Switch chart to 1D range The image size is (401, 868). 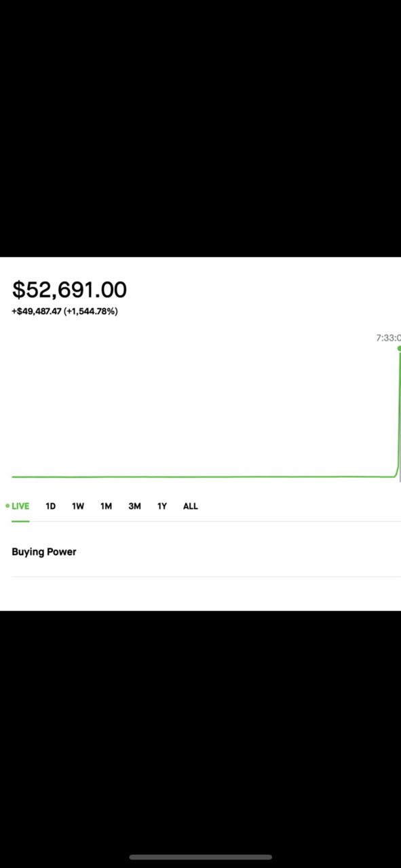click(x=50, y=506)
